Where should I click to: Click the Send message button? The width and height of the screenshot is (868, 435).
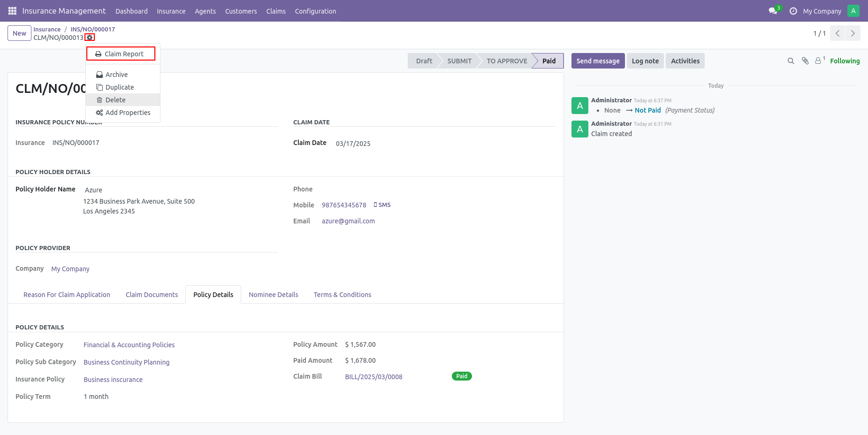point(598,61)
